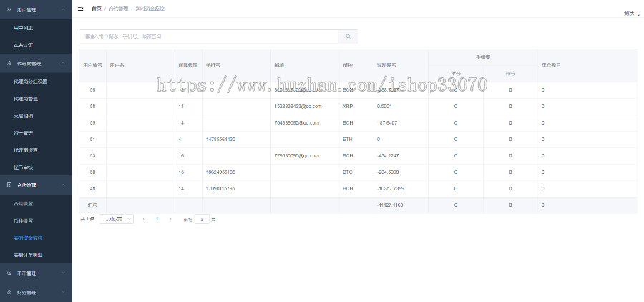Click user ID 68 cell

click(92, 107)
